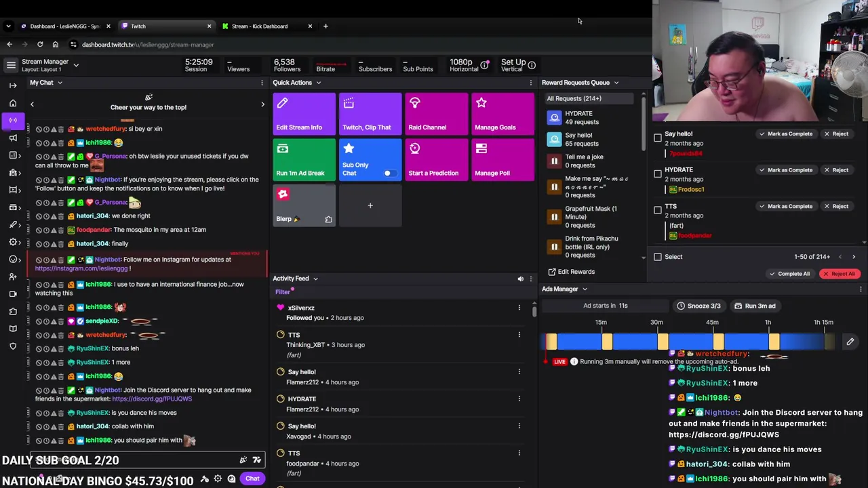This screenshot has width=868, height=488.
Task: Open the Manage Poll tile
Action: pos(502,160)
